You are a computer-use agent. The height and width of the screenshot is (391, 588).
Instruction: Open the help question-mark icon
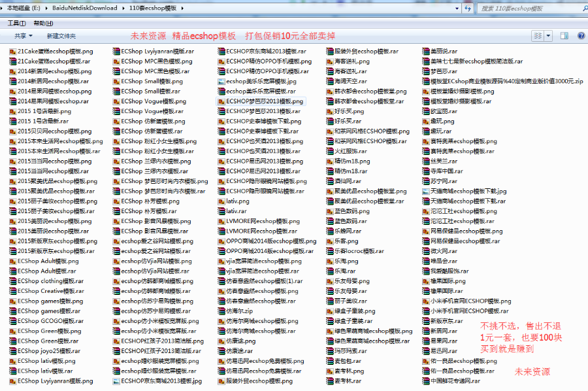(x=581, y=36)
